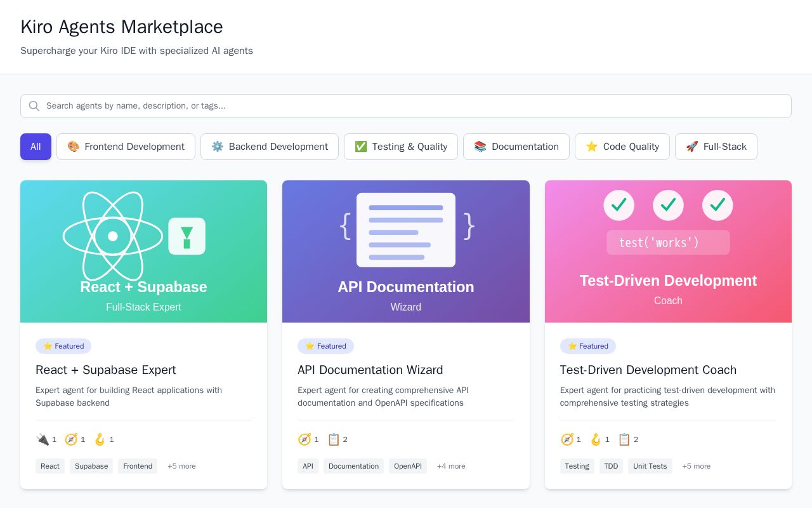Expand the +4 more tags on API card

(451, 466)
